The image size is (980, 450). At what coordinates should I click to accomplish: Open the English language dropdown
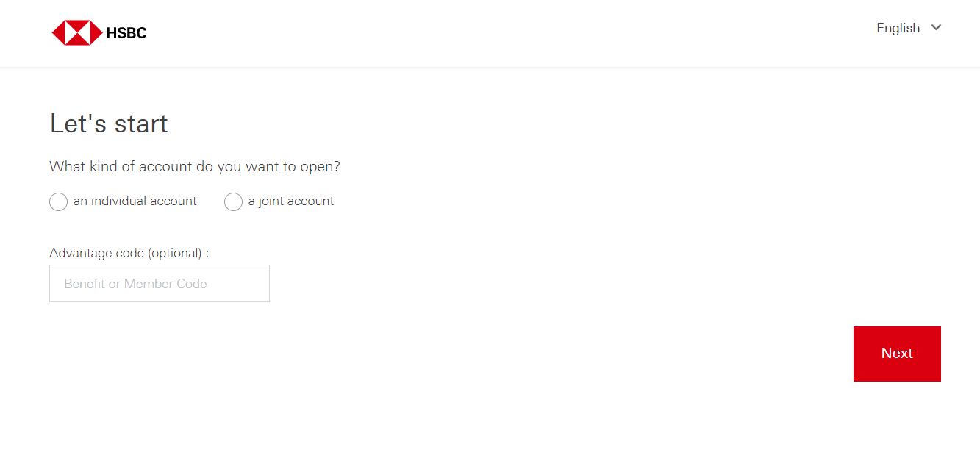909,28
